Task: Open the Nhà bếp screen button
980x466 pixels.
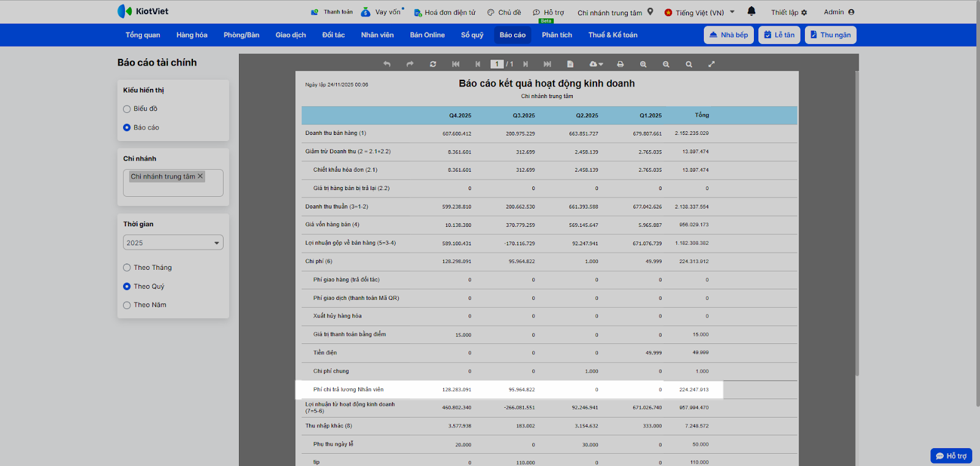Action: (x=728, y=35)
